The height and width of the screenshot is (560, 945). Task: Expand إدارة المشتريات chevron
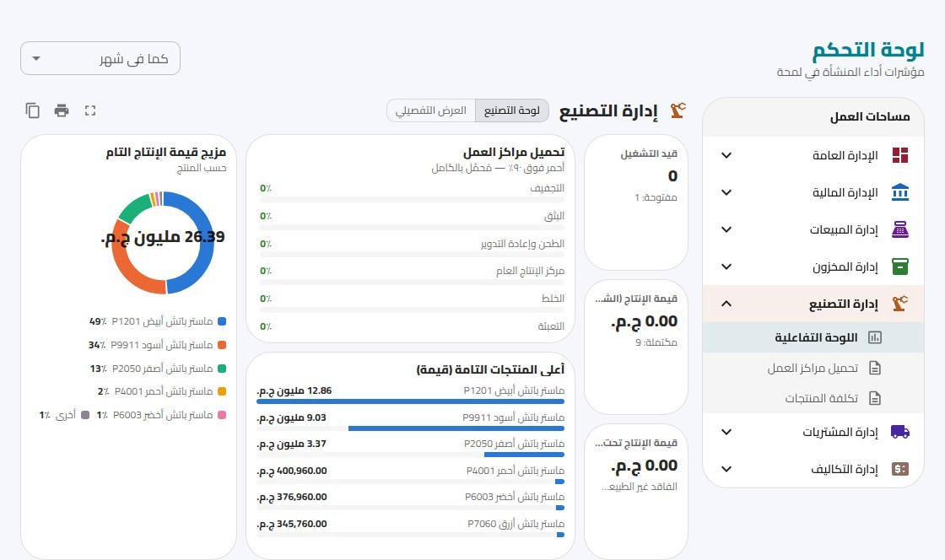(x=726, y=432)
